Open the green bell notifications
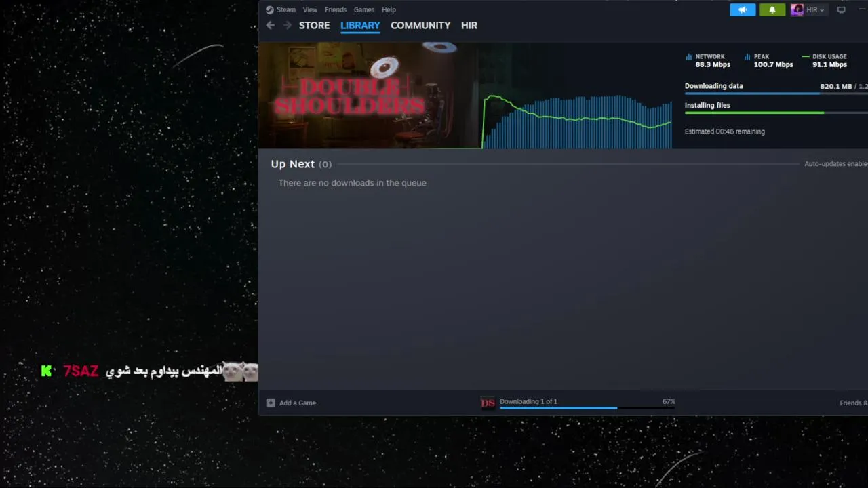The width and height of the screenshot is (868, 488). (772, 9)
